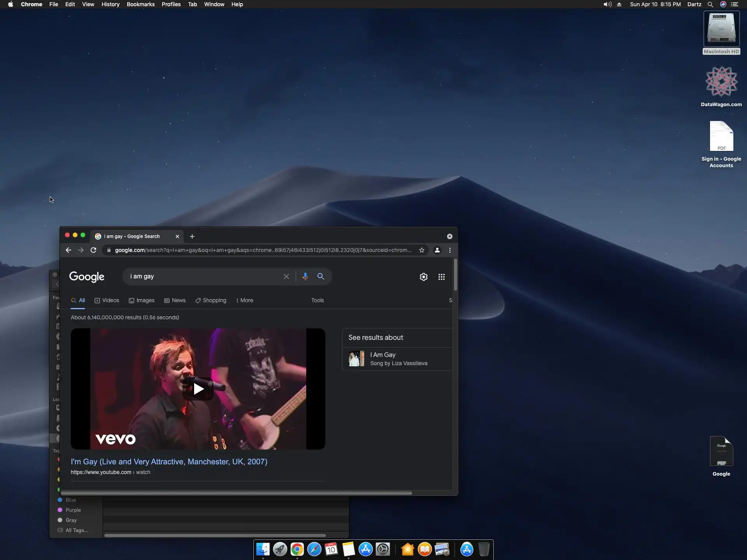Bookmark this page with star icon

click(x=421, y=250)
